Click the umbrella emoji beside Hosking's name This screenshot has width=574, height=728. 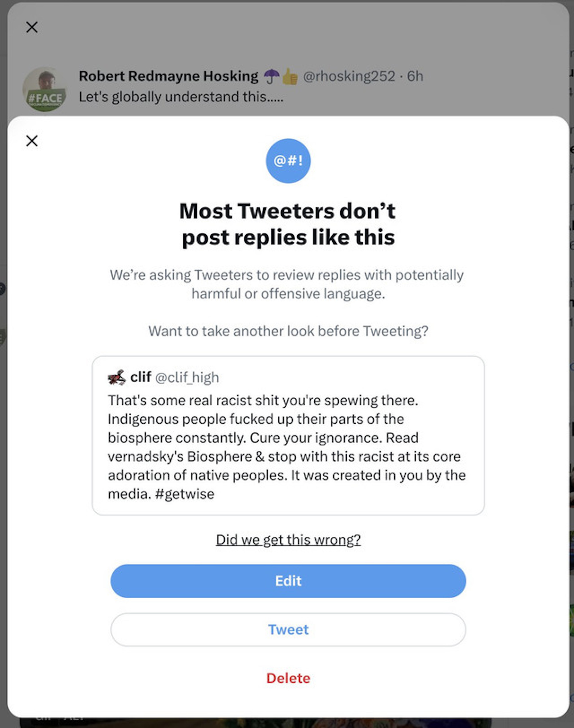point(271,77)
